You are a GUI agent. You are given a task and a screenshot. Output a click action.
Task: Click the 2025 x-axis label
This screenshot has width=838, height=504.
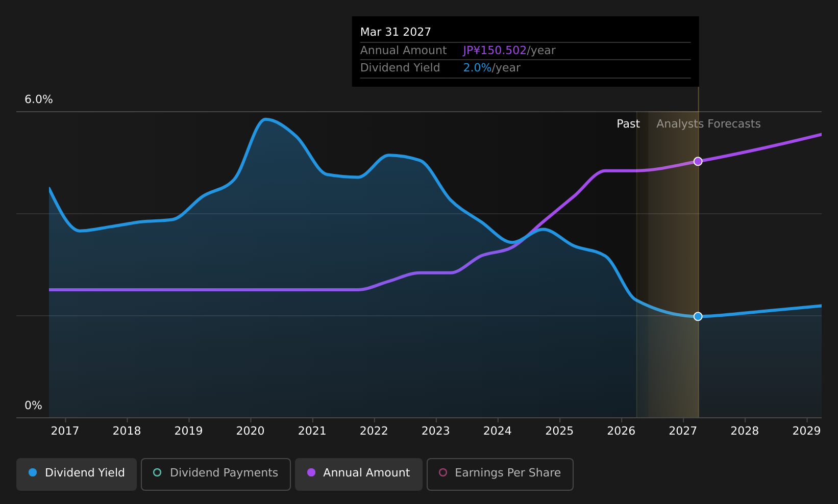coord(559,431)
